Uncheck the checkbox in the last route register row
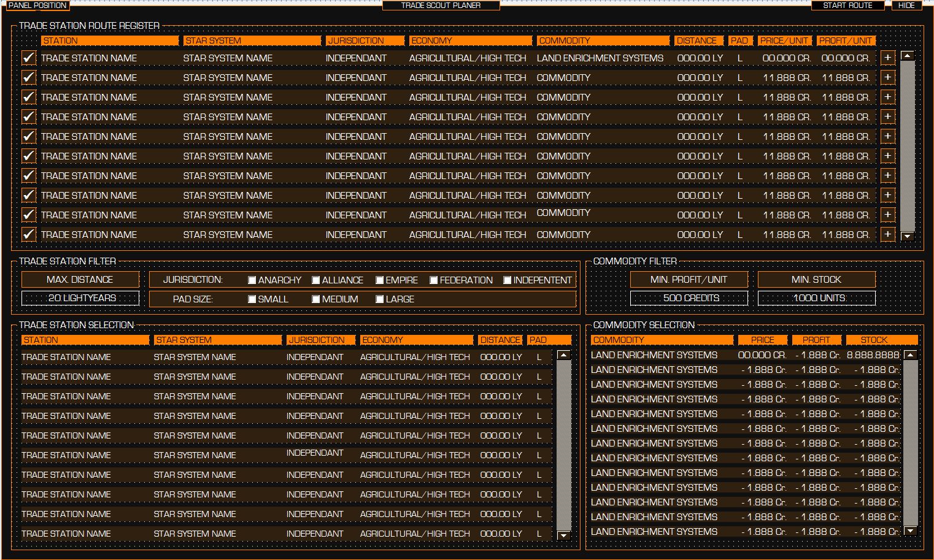The image size is (934, 560). [x=28, y=234]
